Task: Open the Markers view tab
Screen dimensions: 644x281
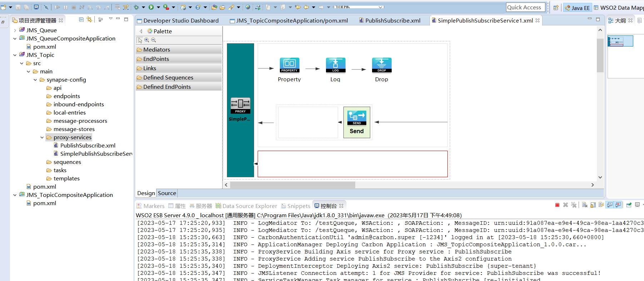Action: pyautogui.click(x=150, y=206)
